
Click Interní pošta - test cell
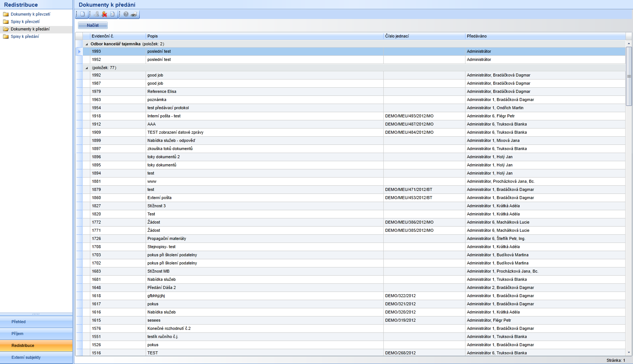click(x=264, y=116)
